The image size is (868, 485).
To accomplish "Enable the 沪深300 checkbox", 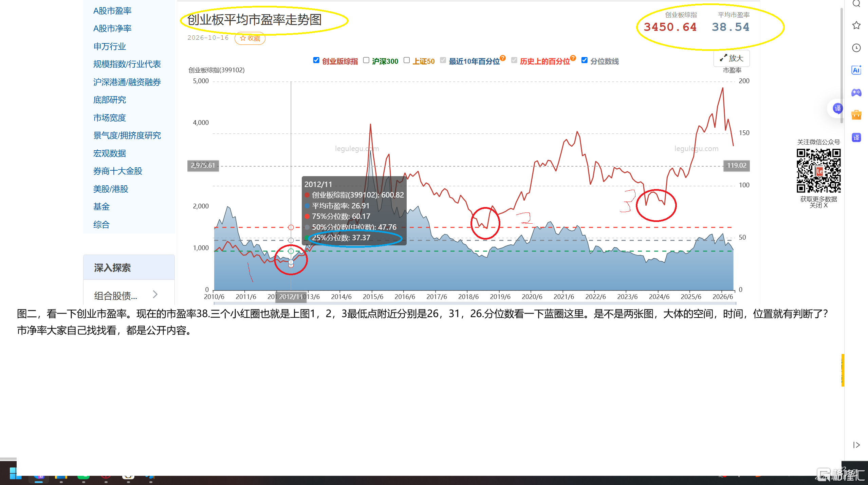I will 366,60.
